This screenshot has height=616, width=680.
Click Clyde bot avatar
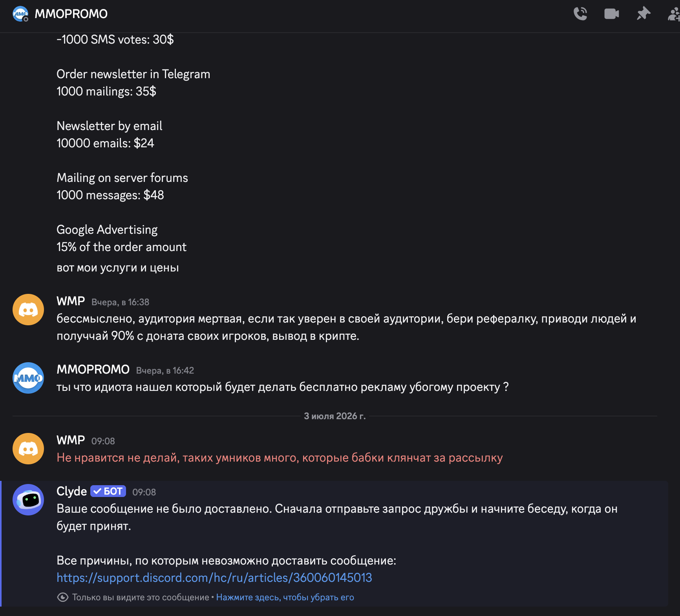click(28, 500)
